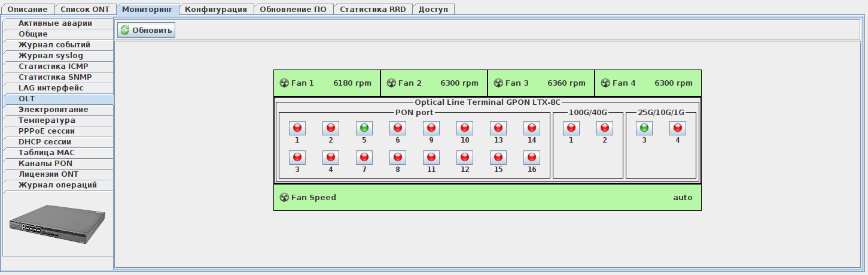
Task: Open the Список ONT tab
Action: tap(85, 10)
